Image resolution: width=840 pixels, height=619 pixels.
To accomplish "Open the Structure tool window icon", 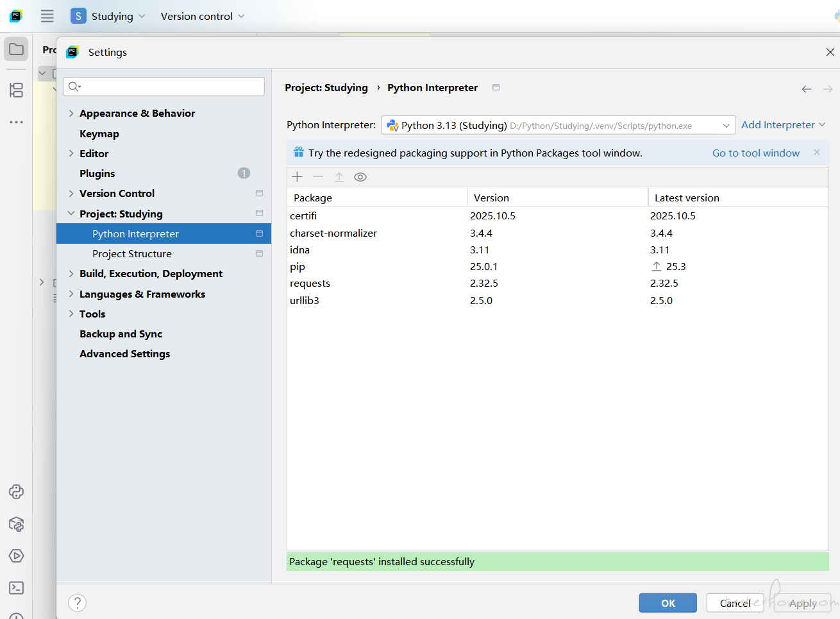I will (17, 90).
